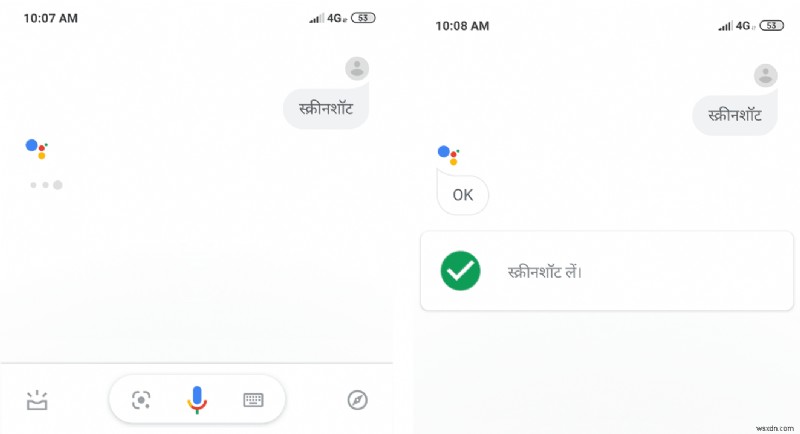Tap स्क्रीनशॉट message bubble in right screen

click(x=735, y=115)
